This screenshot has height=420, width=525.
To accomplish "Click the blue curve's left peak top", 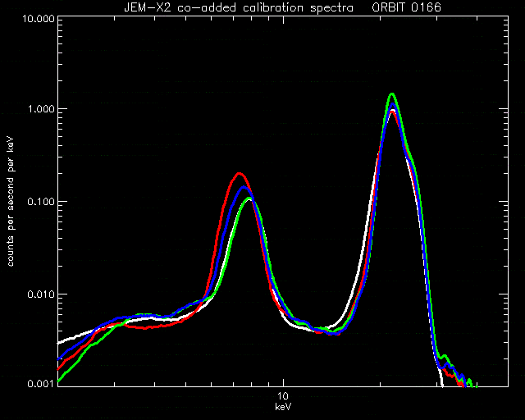I will coord(244,188).
